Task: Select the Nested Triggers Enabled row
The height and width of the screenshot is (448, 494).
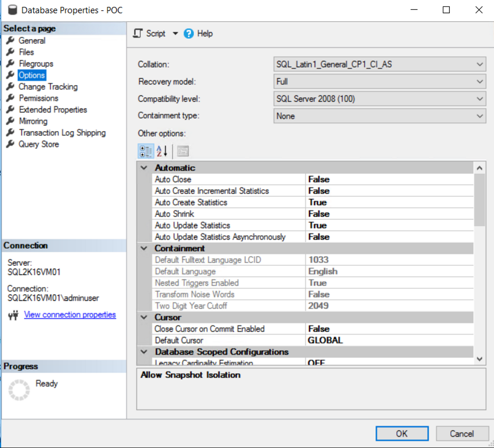Action: 312,283
